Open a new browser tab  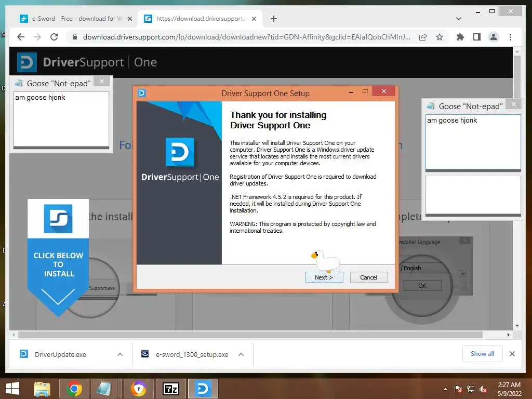click(x=273, y=19)
